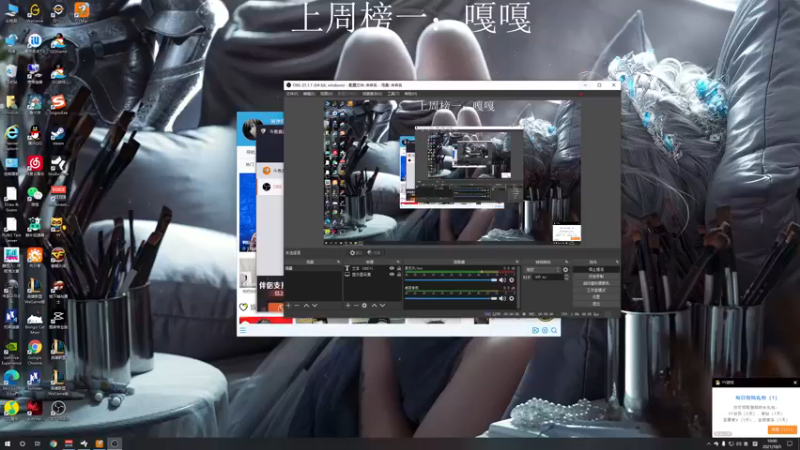Open Internet Explorer desktop shortcut
Screen dimensions: 800x450
(11, 136)
